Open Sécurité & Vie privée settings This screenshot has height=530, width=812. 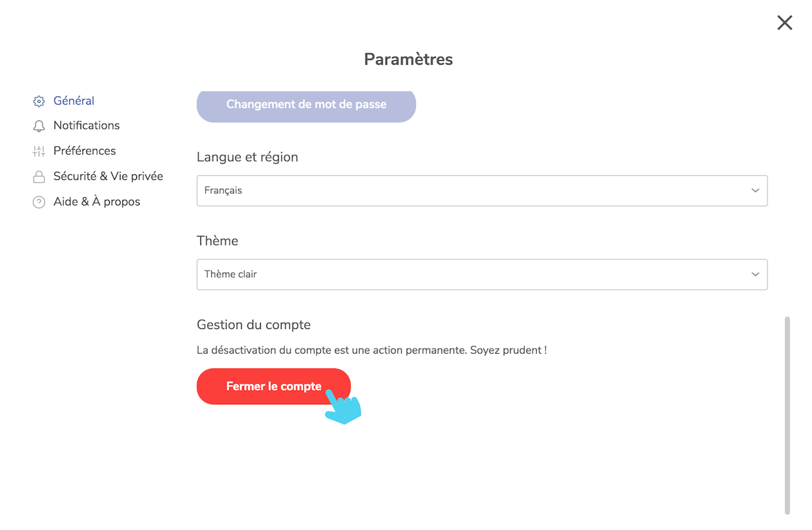pos(108,176)
